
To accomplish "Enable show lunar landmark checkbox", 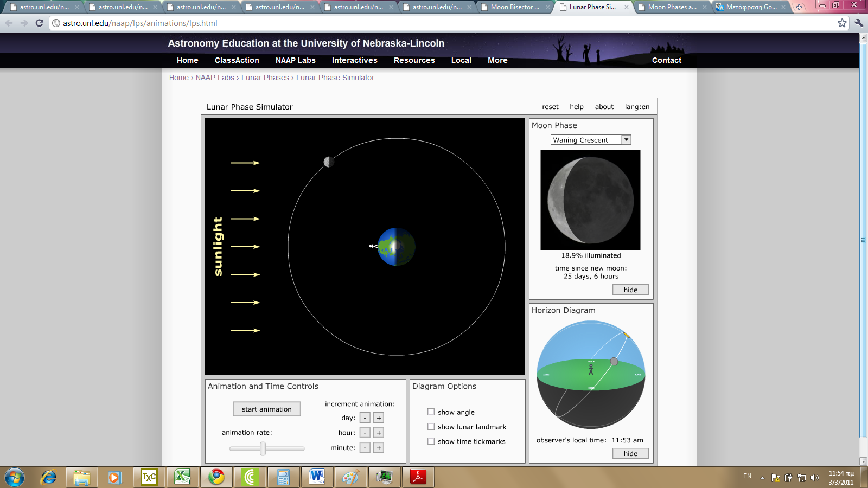I will [x=431, y=427].
